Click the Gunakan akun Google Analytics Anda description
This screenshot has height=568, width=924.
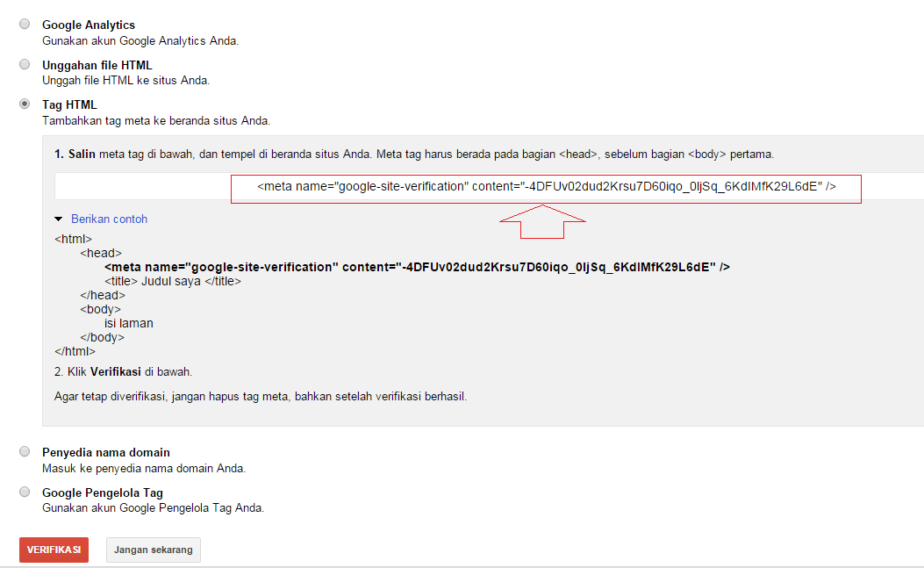click(140, 40)
